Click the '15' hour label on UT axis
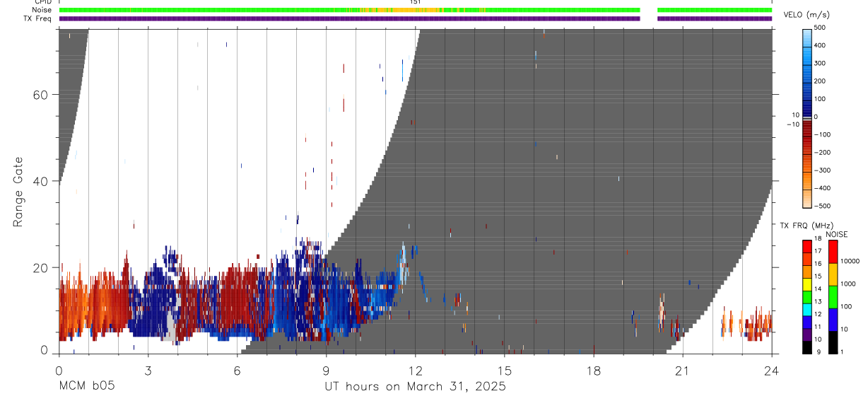The height and width of the screenshot is (401, 868). [505, 371]
